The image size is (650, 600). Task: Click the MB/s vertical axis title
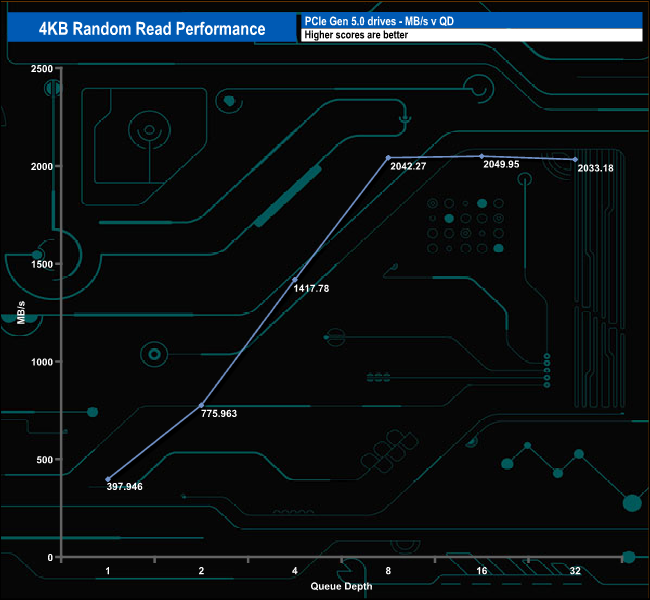pyautogui.click(x=21, y=311)
